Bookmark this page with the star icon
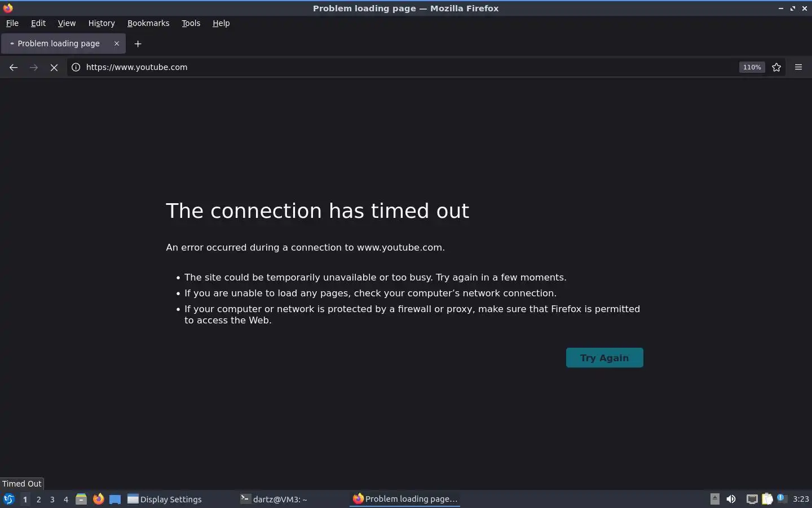 [x=776, y=67]
